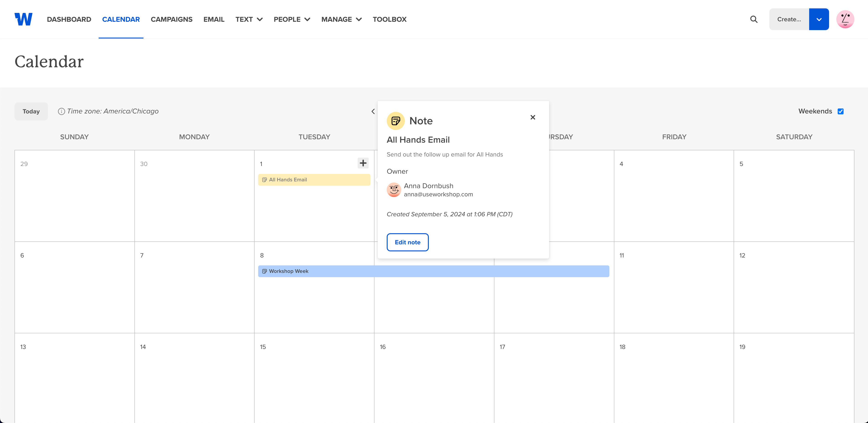Expand the PEOPLE menu
Viewport: 868px width, 423px height.
[x=292, y=19]
